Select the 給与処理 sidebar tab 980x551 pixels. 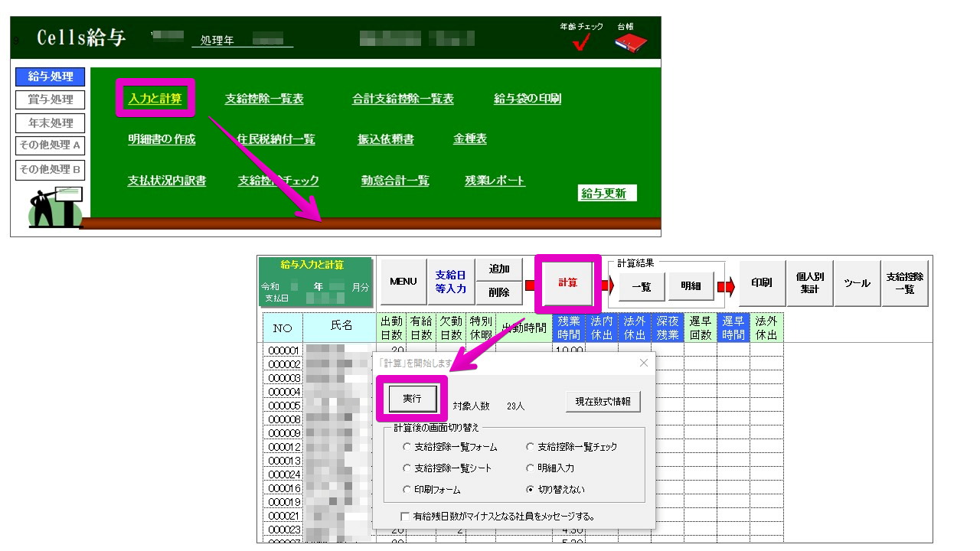51,77
